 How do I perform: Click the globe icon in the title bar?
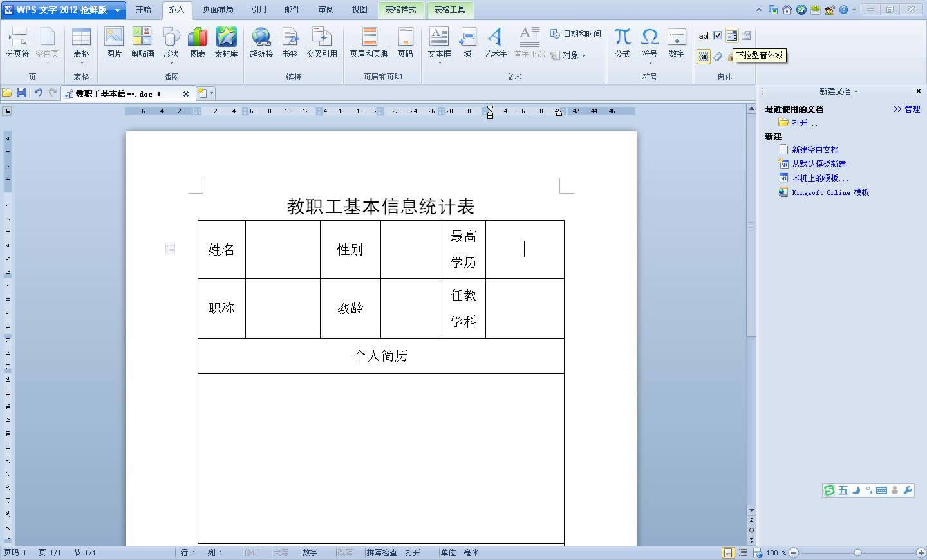tap(801, 10)
